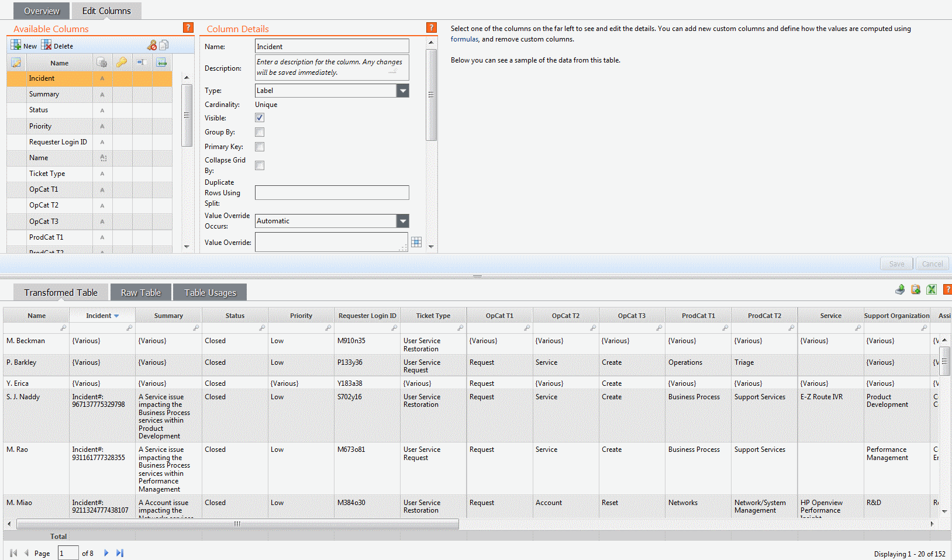Tick the Primary Key checkbox

(x=260, y=147)
